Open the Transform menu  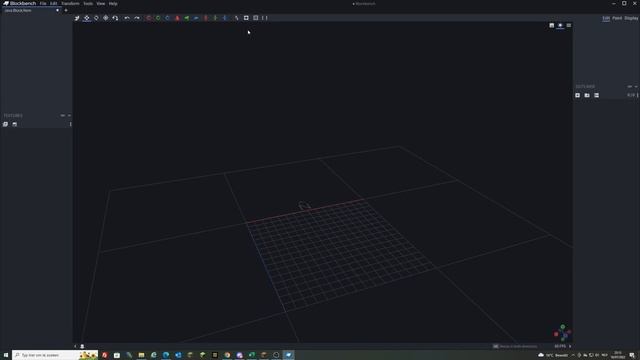[x=70, y=3]
